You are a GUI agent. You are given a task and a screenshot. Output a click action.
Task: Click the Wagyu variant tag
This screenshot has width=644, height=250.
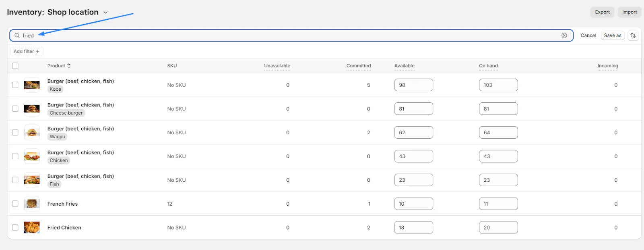57,137
